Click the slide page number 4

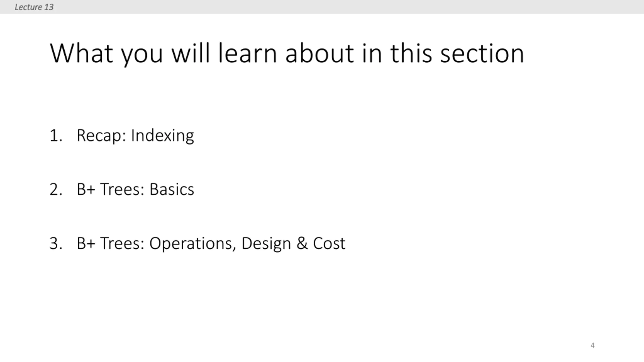click(x=592, y=345)
